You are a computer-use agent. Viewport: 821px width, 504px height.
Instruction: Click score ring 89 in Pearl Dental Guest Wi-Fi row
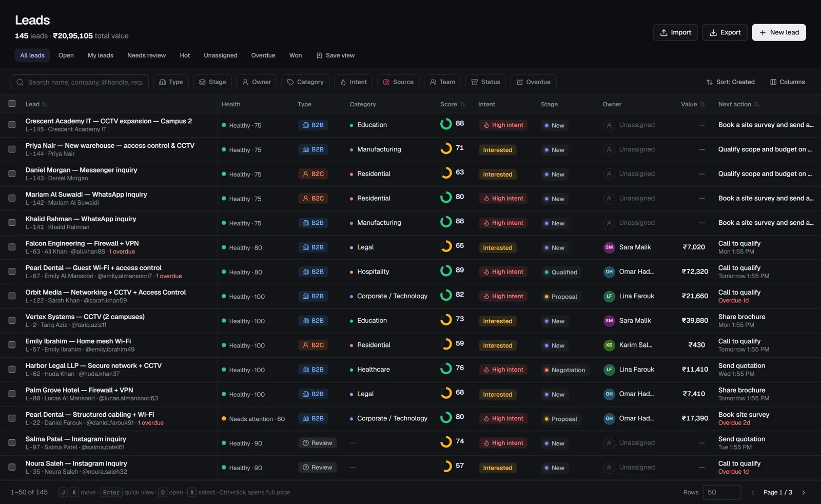tap(446, 270)
